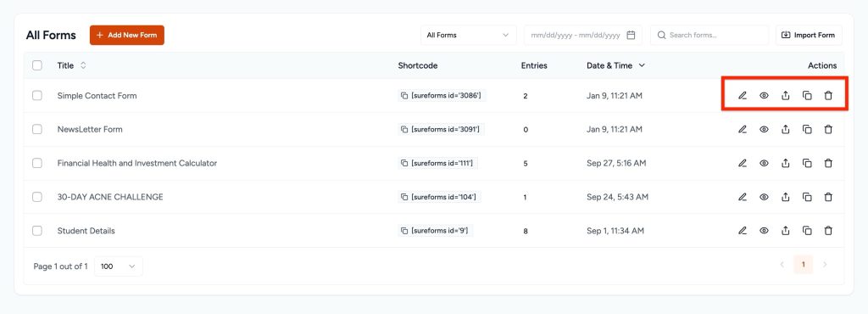Click the previous page arrow
The height and width of the screenshot is (314, 868).
782,265
